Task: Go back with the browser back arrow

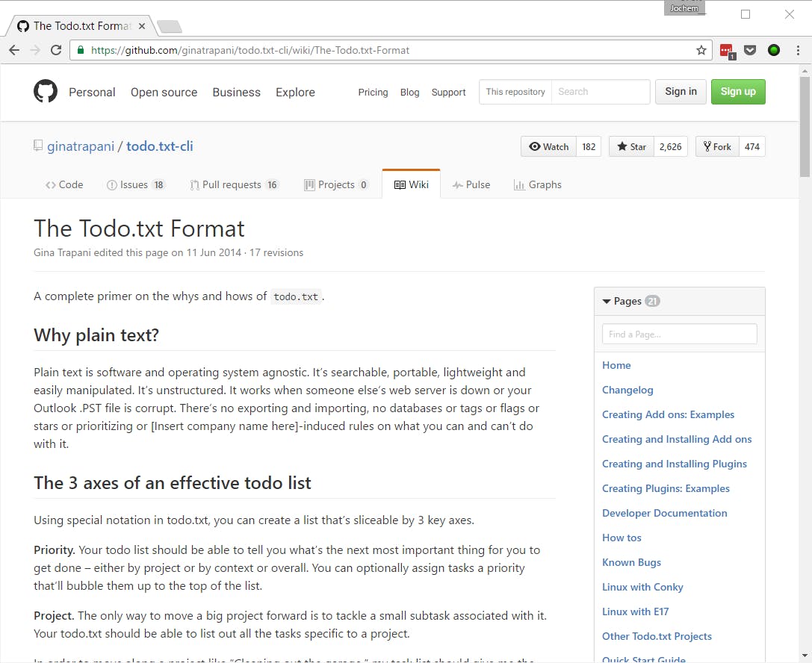Action: (14, 50)
